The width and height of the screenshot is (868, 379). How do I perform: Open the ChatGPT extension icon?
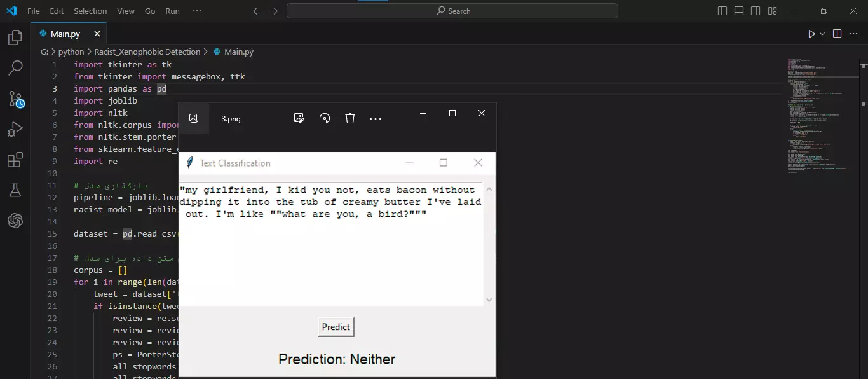click(15, 221)
